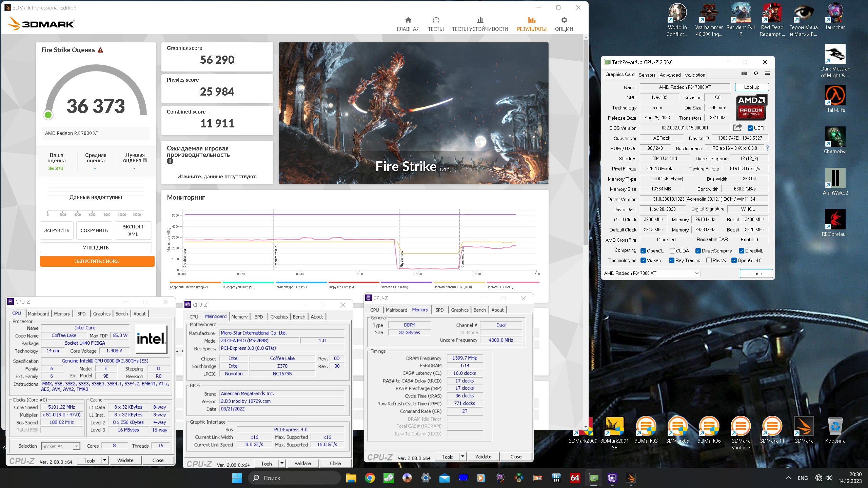Open the options (ОПЦИИ) gear icon
Viewport: 868px width, 488px height.
[x=564, y=20]
